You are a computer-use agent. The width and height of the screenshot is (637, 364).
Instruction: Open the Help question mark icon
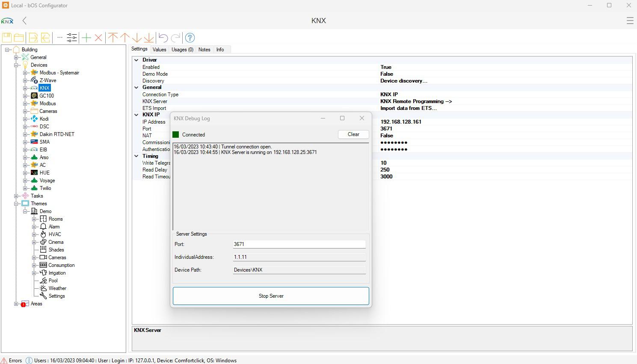click(x=190, y=38)
